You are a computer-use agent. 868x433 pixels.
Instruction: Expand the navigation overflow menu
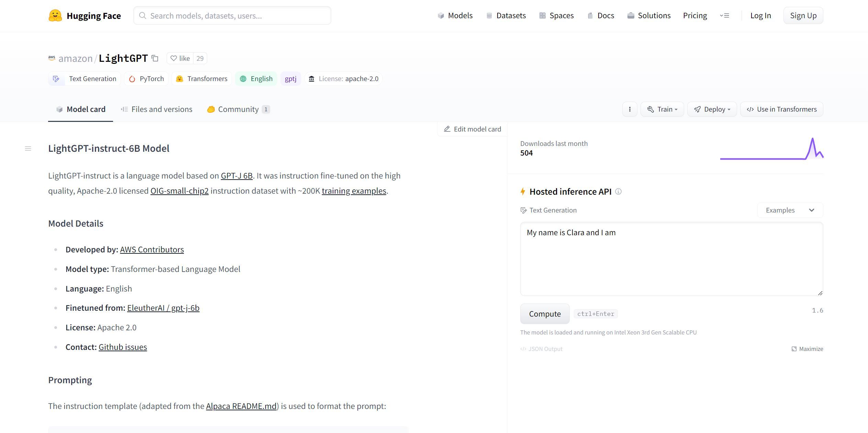724,16
